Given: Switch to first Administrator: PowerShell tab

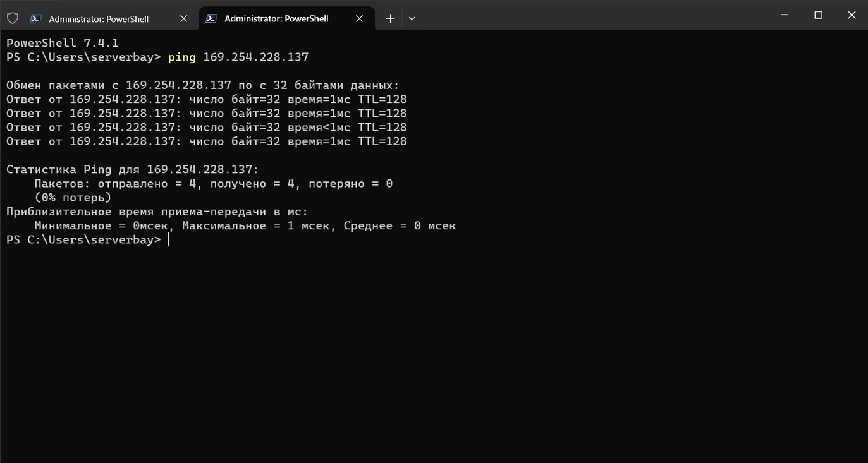Looking at the screenshot, I should (111, 18).
